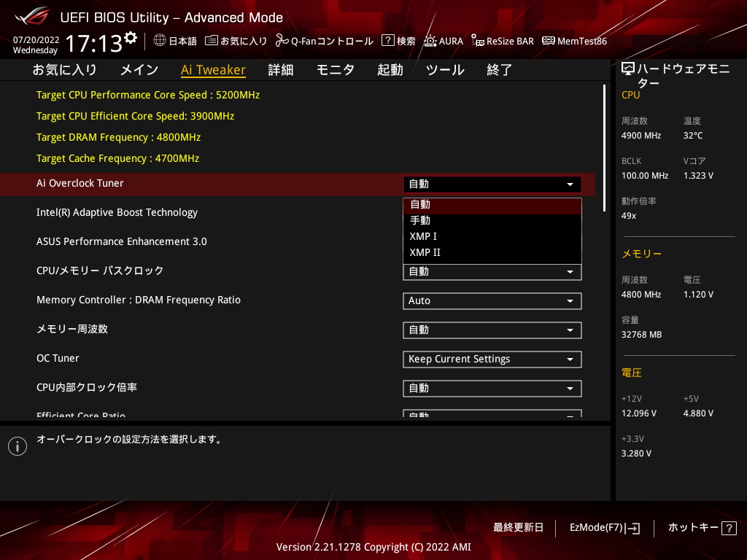Click ASUS Performance Enhancement 3.0 row
Image resolution: width=747 pixels, height=560 pixels.
coord(298,242)
